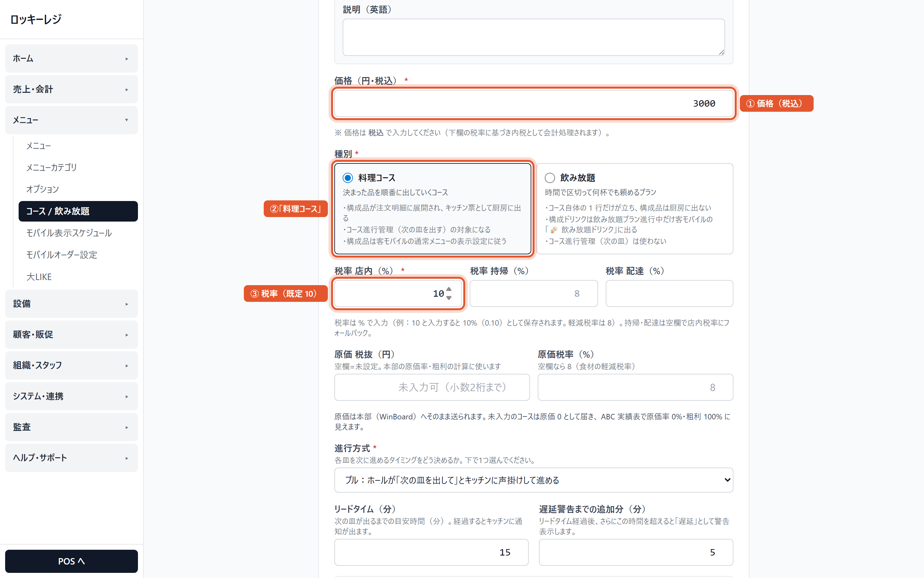Select the 料理コース radio button

click(347, 178)
